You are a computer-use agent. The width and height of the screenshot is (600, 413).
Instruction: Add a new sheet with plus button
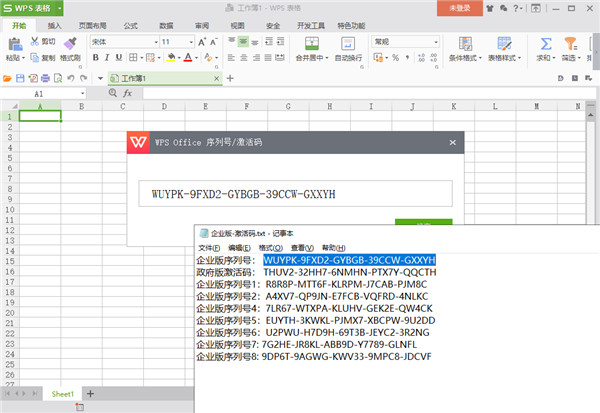[x=90, y=393]
